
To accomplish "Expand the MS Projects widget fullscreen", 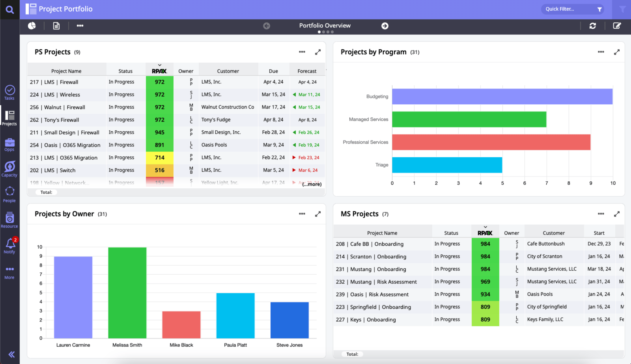I will 616,214.
